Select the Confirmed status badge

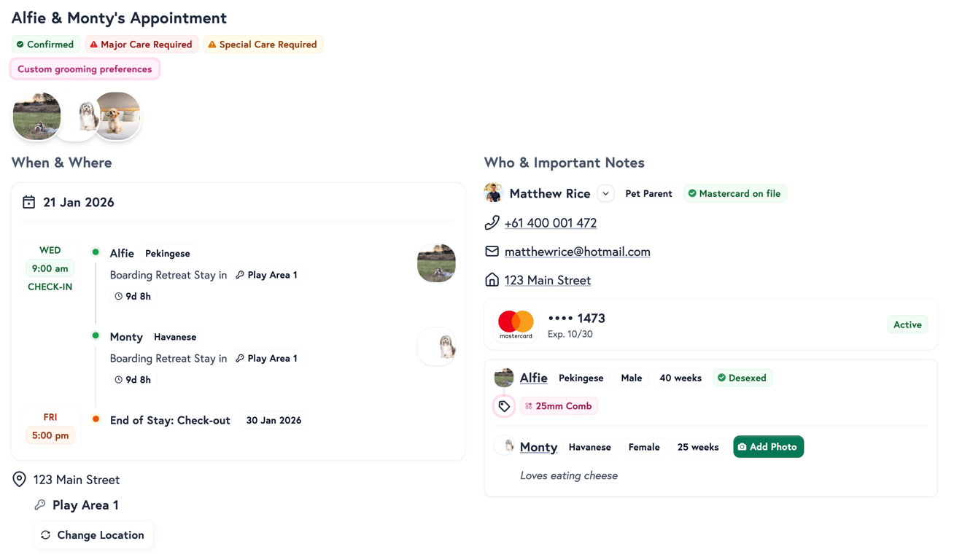[45, 44]
